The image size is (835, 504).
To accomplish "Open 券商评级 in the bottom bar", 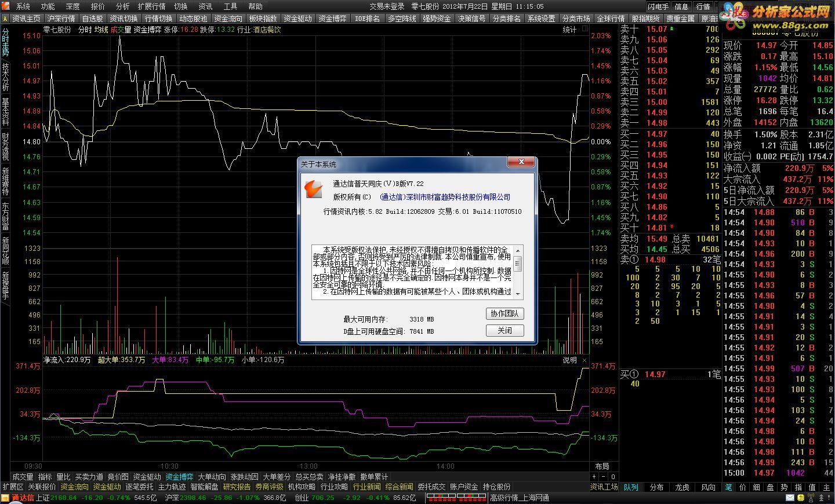I will pyautogui.click(x=270, y=487).
